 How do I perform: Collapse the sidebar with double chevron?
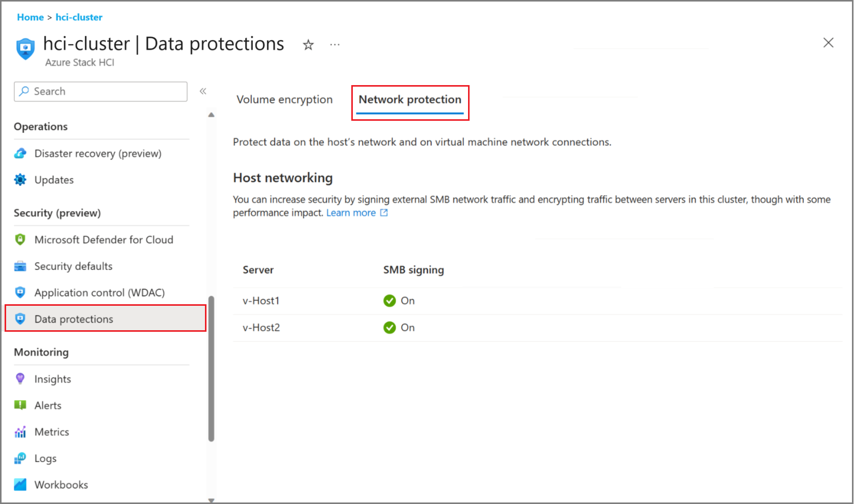tap(203, 91)
